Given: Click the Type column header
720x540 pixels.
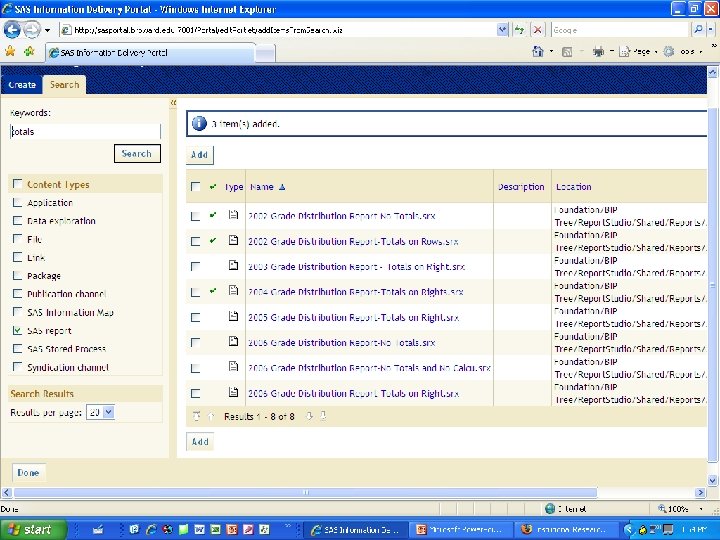Looking at the screenshot, I should (234, 187).
